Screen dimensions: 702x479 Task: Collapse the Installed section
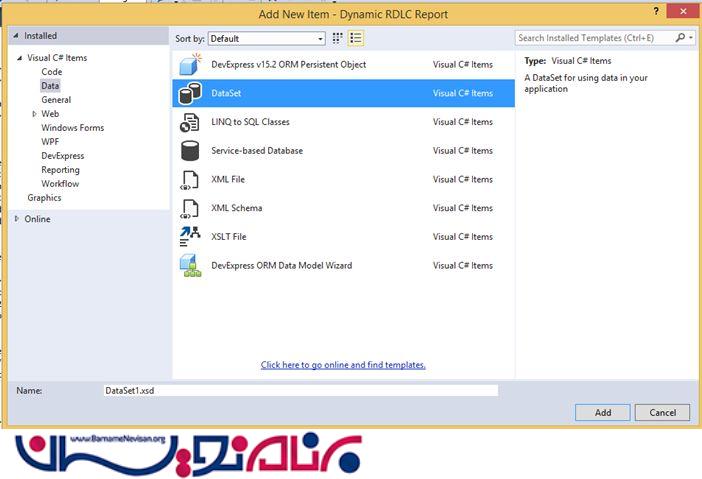click(15, 35)
